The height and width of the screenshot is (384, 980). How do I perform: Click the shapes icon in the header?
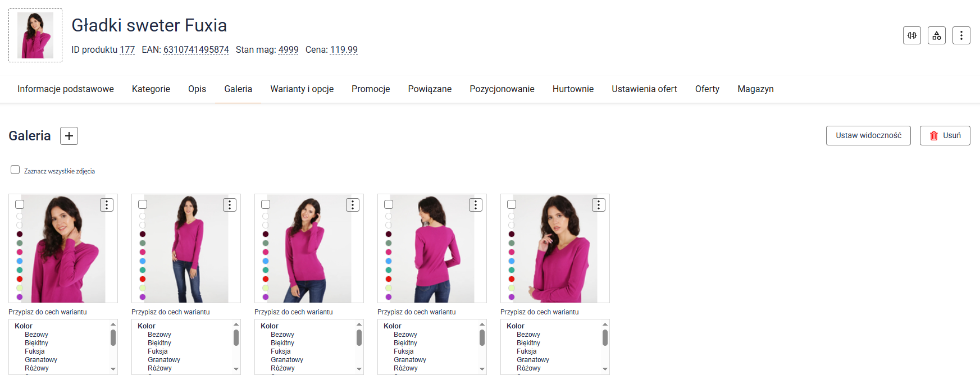pos(936,35)
